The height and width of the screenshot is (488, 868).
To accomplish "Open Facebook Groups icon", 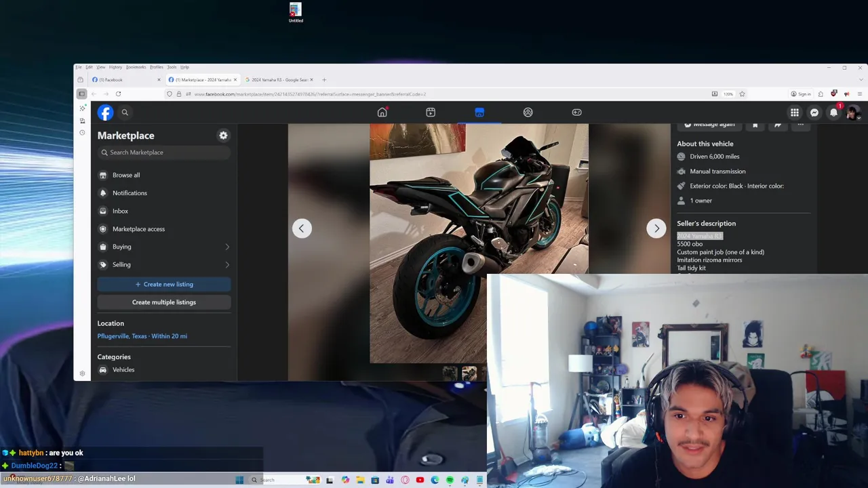I will pyautogui.click(x=528, y=113).
